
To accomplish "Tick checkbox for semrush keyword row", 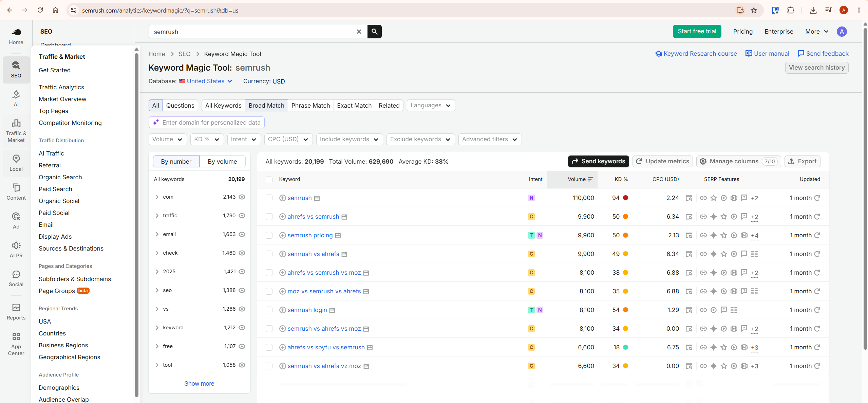I will (269, 198).
